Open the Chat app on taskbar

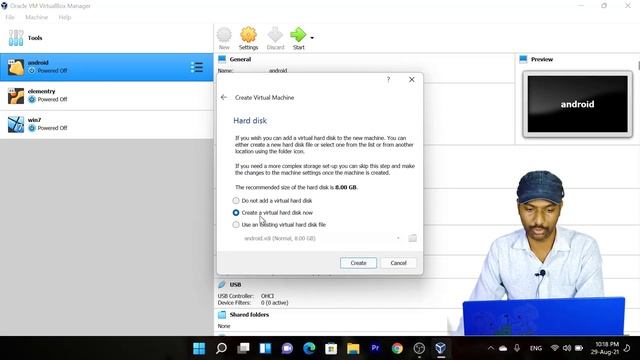click(287, 348)
